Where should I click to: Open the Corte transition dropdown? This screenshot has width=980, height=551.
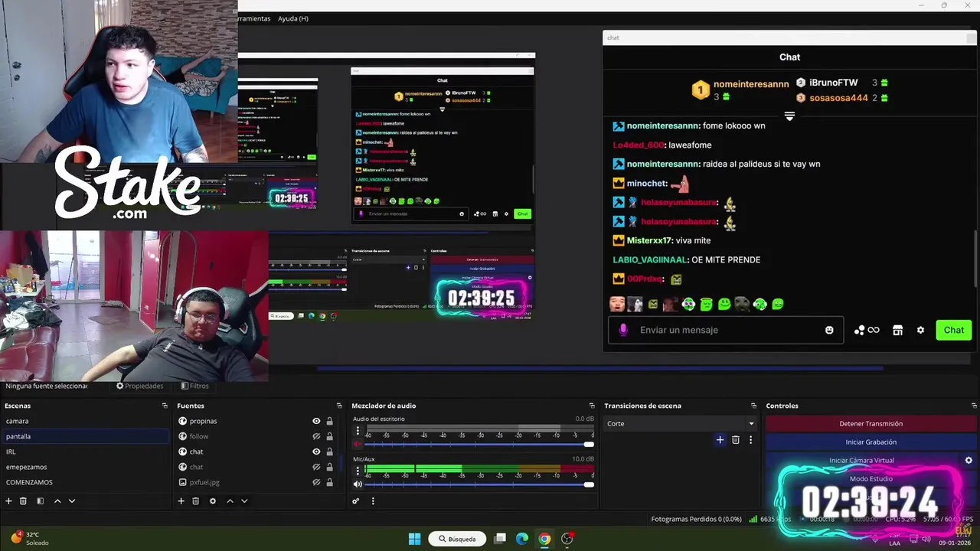[680, 423]
